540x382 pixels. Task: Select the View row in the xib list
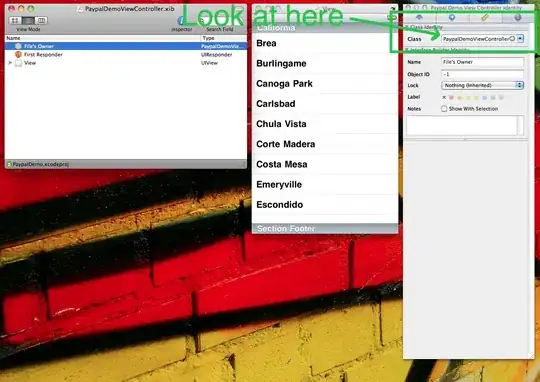pos(126,63)
